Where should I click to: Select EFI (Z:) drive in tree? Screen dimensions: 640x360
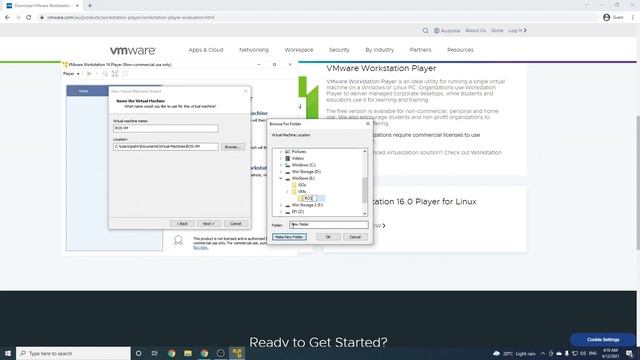[298, 212]
